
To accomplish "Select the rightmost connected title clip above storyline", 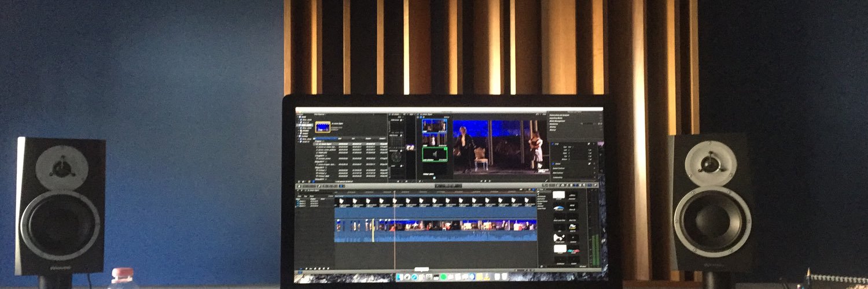I will [529, 202].
